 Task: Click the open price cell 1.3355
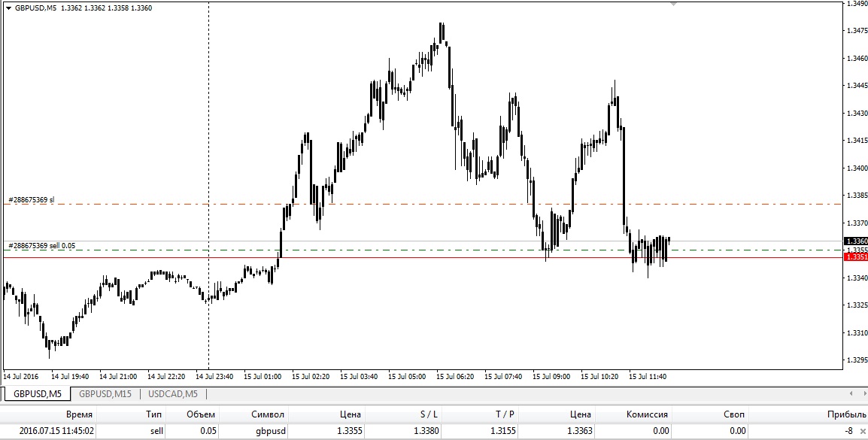(x=351, y=430)
